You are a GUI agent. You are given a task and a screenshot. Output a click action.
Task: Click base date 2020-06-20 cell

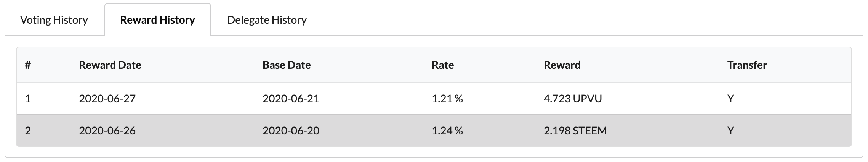(291, 131)
